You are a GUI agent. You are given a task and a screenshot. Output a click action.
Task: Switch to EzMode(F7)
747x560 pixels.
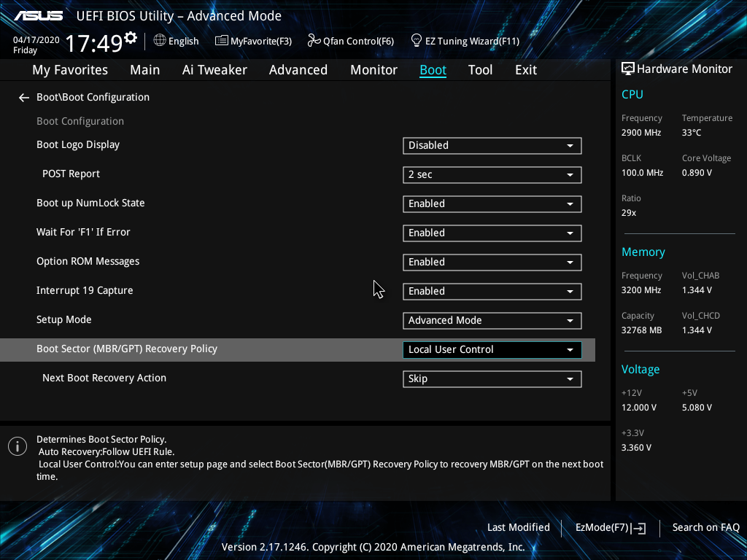click(x=611, y=528)
